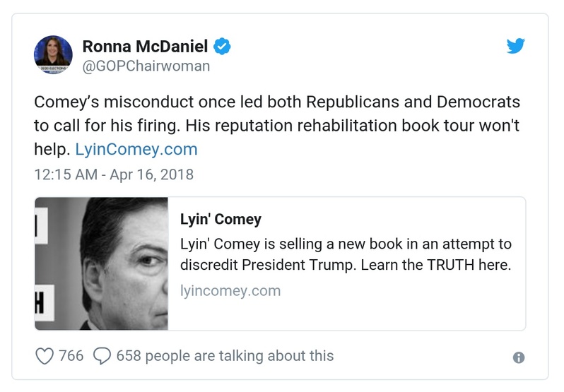Click the bold "Lyin' Comey" card title
This screenshot has height=392, width=564.
[220, 219]
